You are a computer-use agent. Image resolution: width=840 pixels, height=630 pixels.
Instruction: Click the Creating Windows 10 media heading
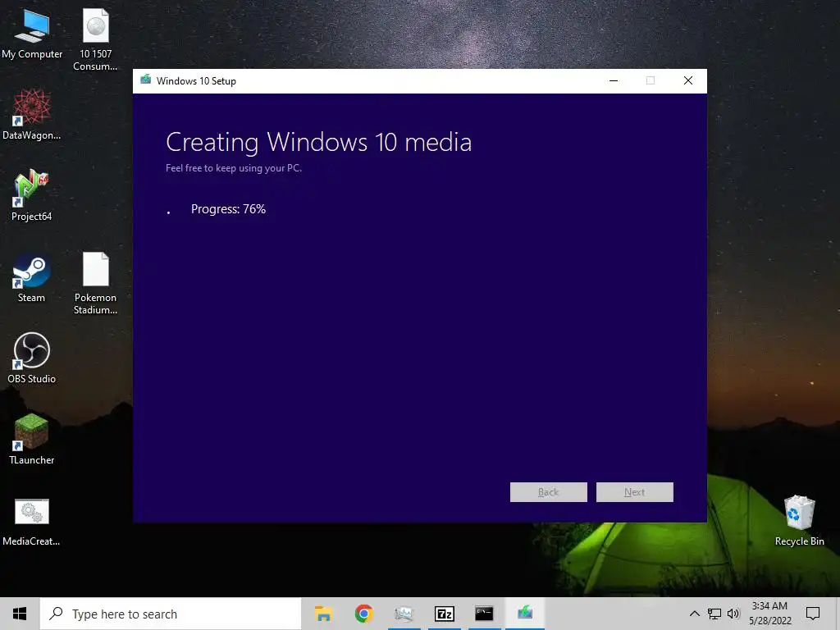tap(319, 143)
